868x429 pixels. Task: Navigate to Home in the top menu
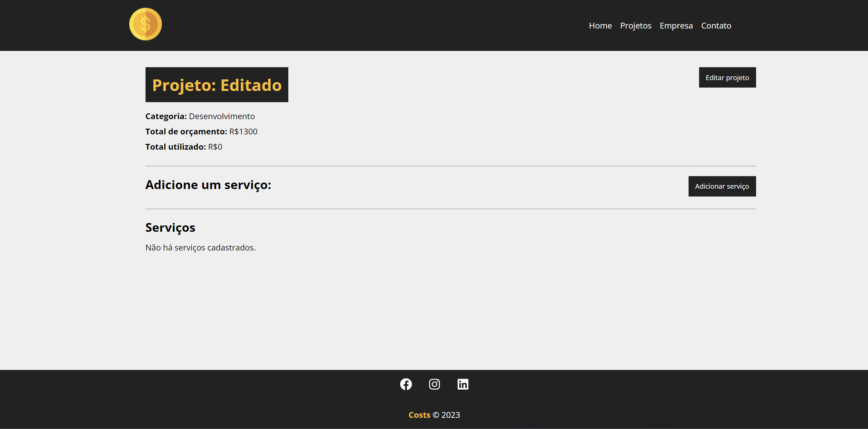tap(600, 25)
